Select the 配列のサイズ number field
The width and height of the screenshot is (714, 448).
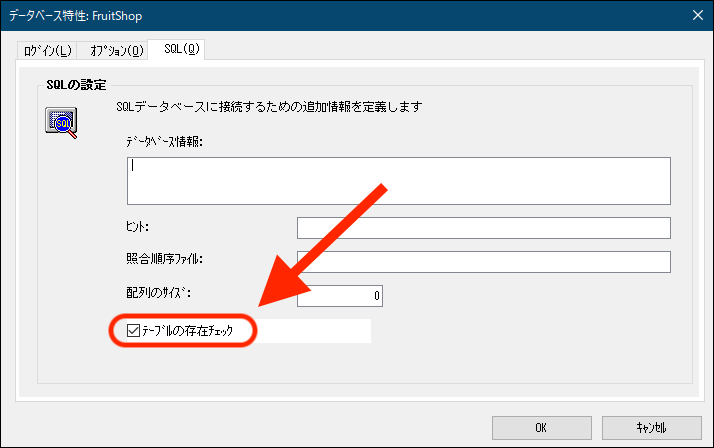click(x=339, y=296)
